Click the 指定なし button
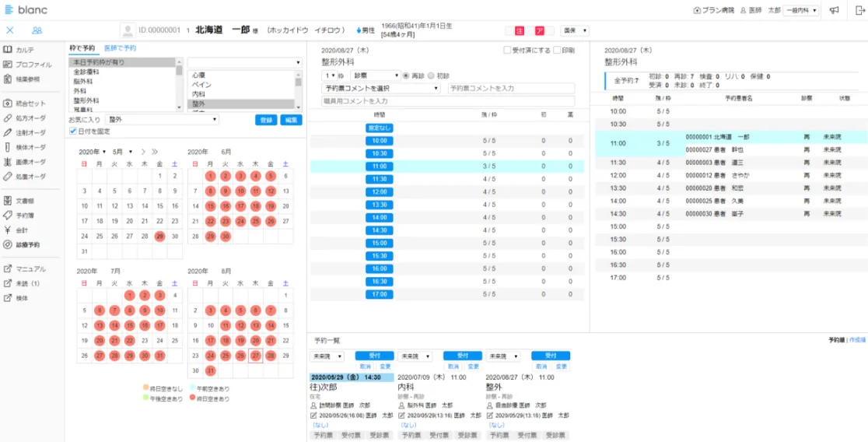 tap(380, 128)
